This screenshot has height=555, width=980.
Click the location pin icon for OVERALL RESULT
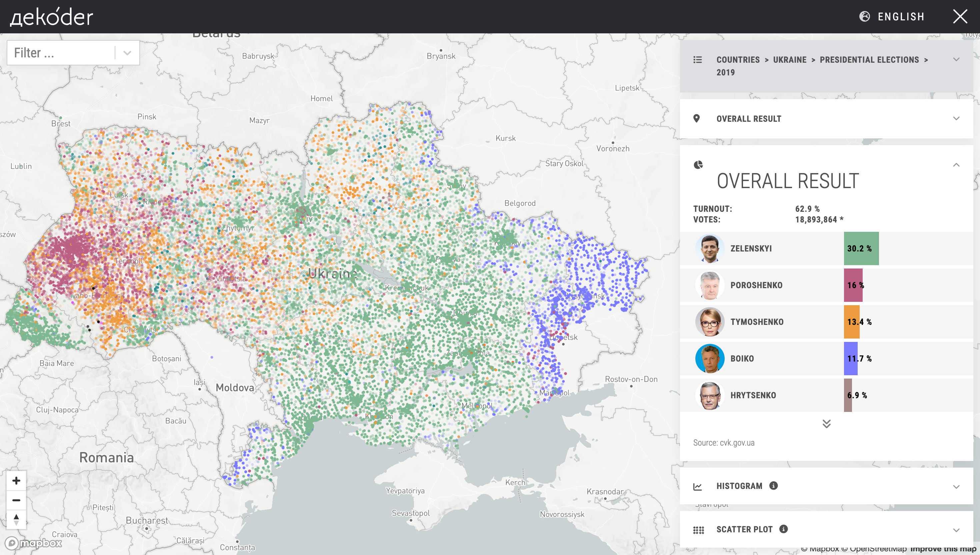coord(697,118)
